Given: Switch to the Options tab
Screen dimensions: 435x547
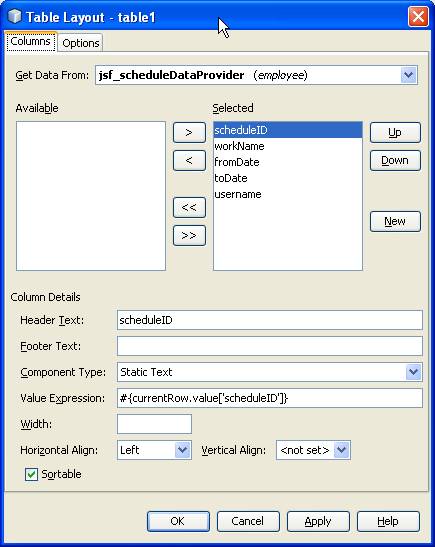Looking at the screenshot, I should 81,43.
